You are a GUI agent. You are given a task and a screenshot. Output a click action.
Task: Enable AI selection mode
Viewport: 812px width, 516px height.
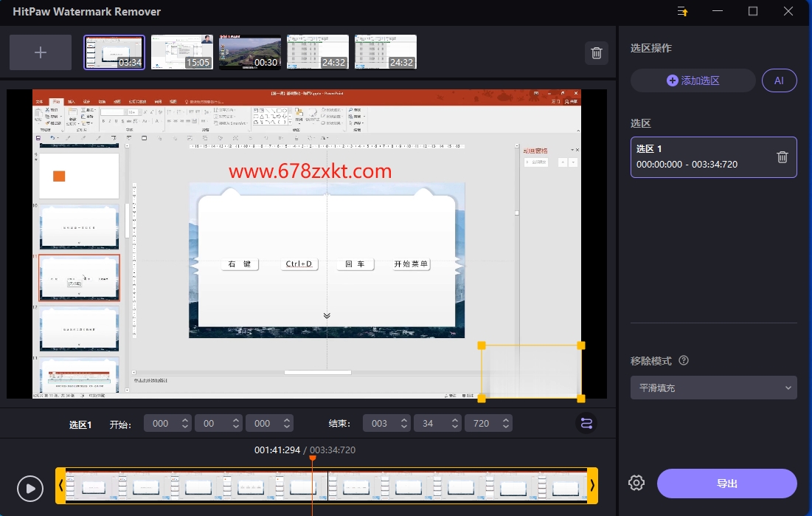click(779, 80)
